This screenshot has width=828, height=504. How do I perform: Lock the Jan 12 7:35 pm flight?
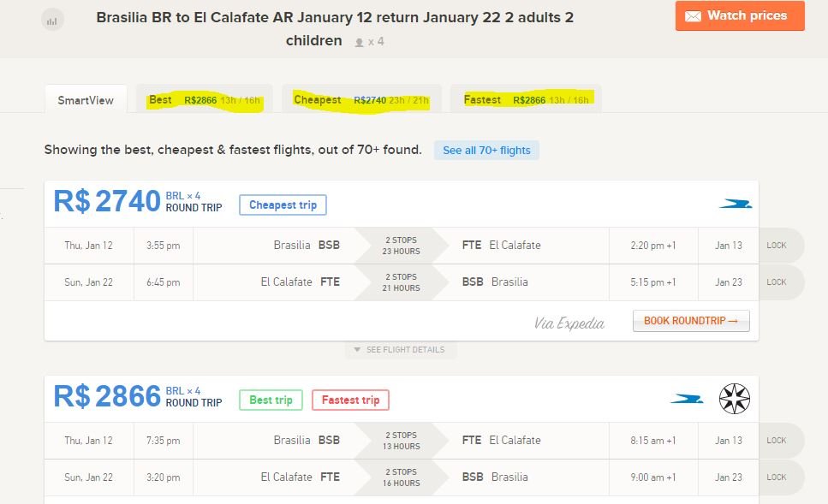point(777,441)
